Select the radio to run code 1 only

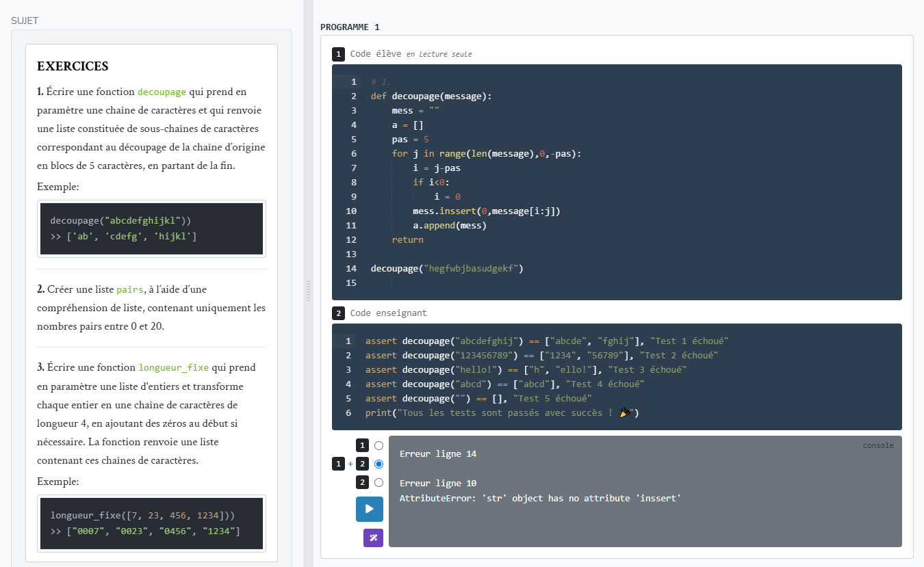[378, 446]
